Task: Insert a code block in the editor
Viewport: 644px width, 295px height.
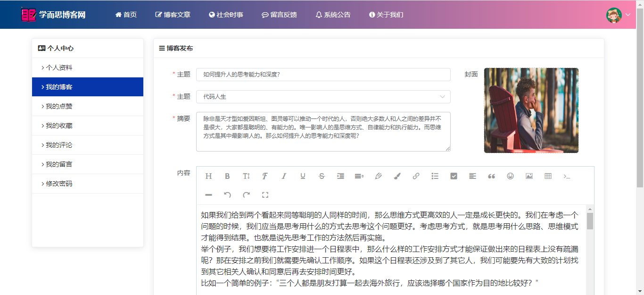Action: pos(567,176)
